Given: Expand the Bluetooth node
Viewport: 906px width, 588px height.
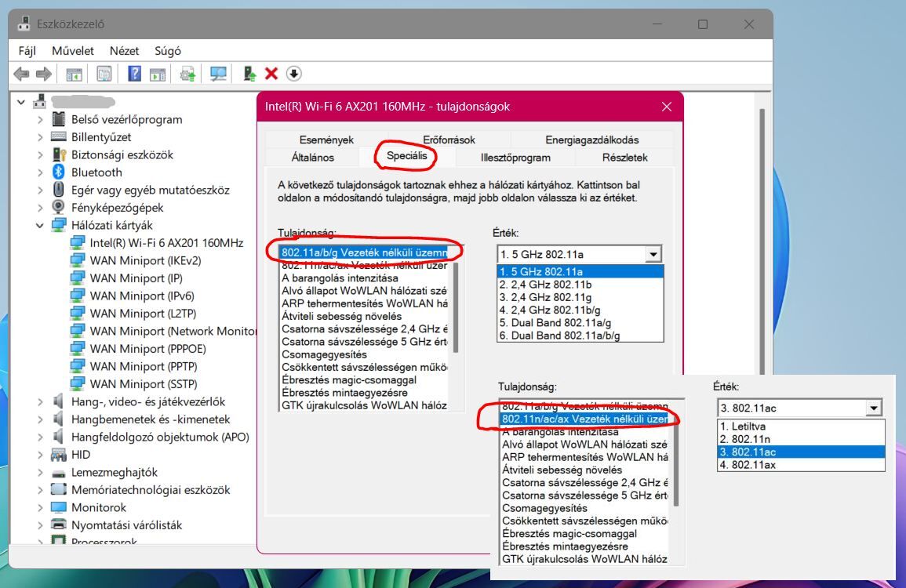Looking at the screenshot, I should [40, 172].
